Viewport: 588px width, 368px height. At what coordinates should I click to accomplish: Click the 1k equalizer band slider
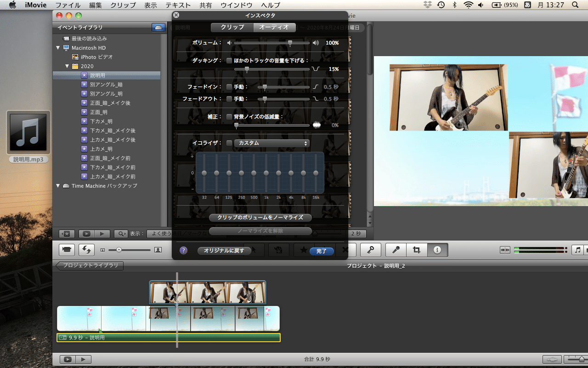(266, 173)
